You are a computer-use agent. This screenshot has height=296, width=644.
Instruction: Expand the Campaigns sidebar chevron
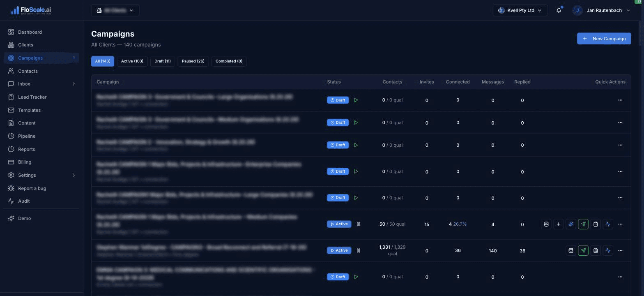(74, 58)
